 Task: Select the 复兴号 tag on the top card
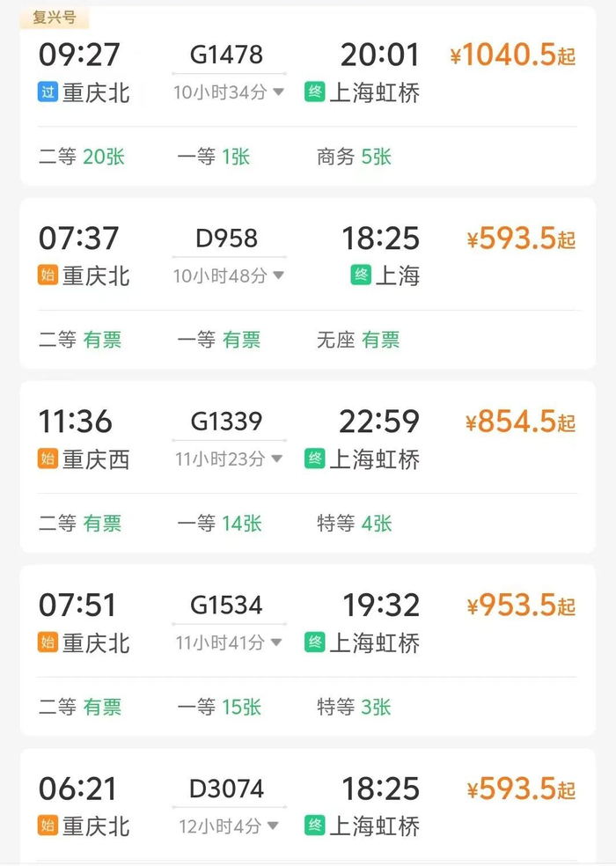pos(55,17)
